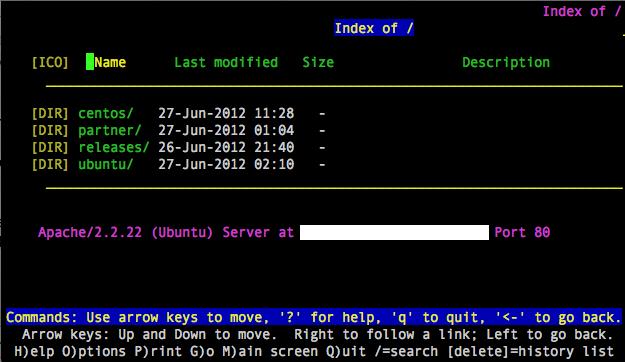Open the releases/ directory link
Viewport: 625px width, 362px height.
(x=114, y=147)
